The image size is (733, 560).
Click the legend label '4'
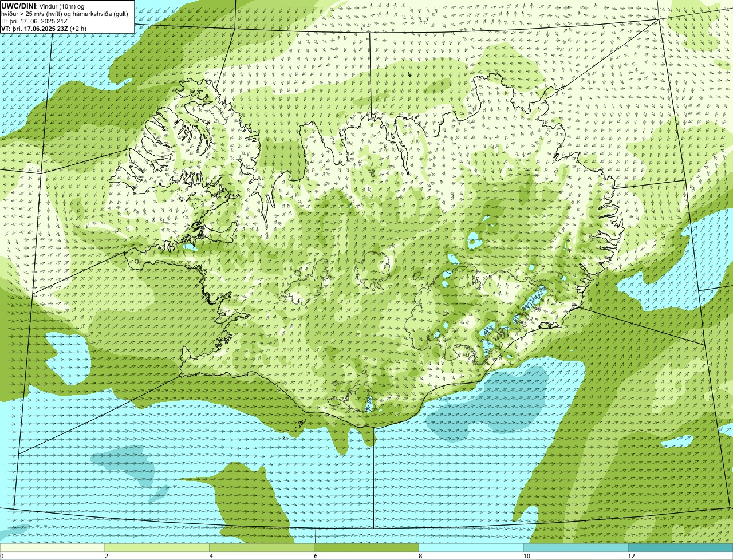(x=211, y=556)
